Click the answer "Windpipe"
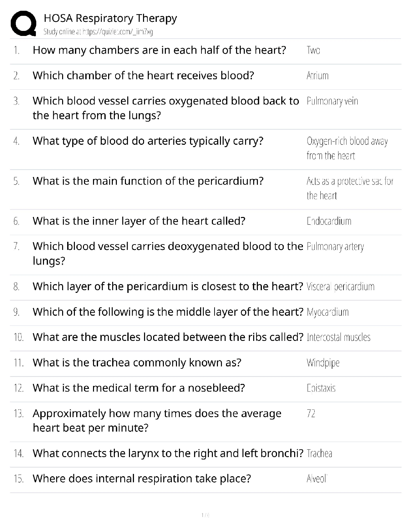Image resolution: width=411 pixels, height=532 pixels. click(x=323, y=363)
